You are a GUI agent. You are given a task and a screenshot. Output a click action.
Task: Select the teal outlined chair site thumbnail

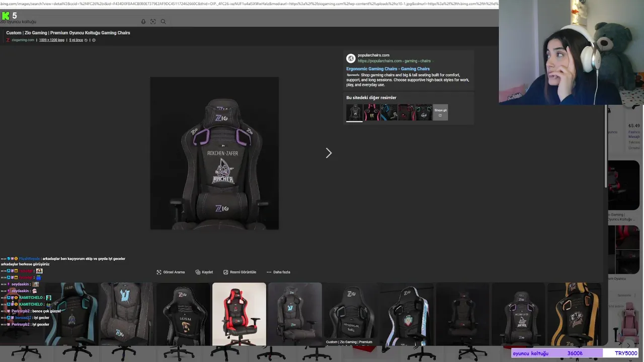tap(424, 113)
